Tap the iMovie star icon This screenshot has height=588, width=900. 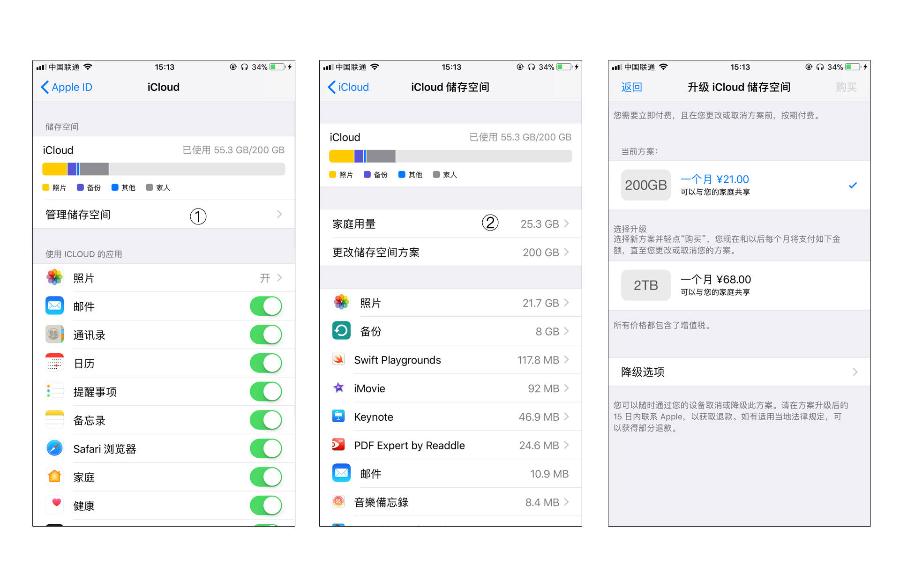338,388
